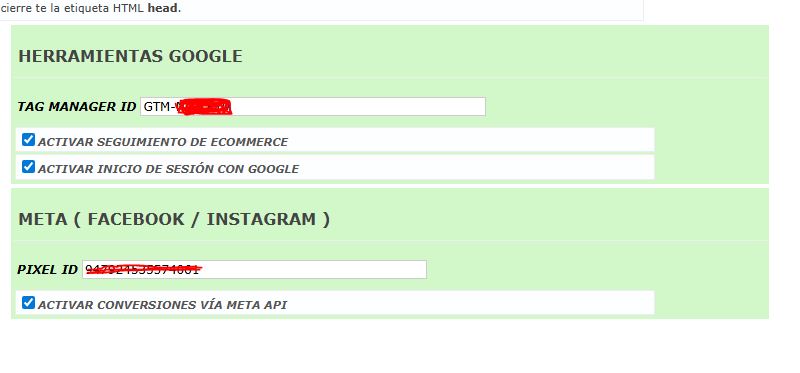Focus the Tag Manager ID input field

[x=313, y=107]
